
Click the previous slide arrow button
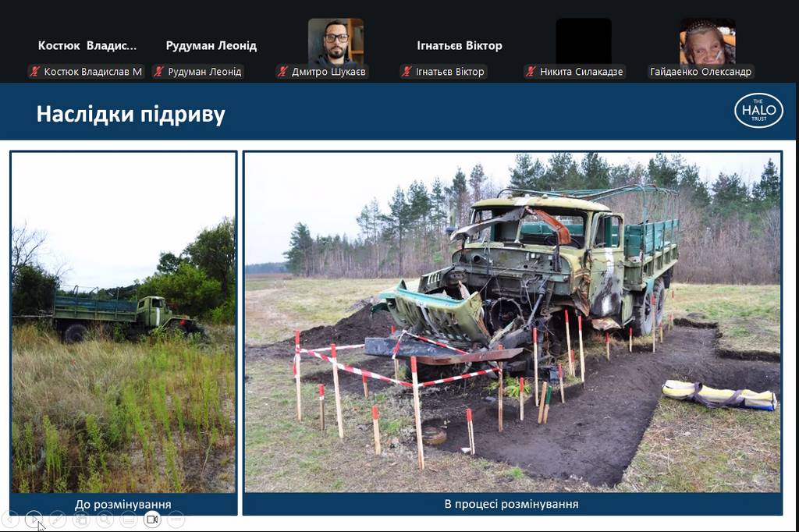[10, 519]
